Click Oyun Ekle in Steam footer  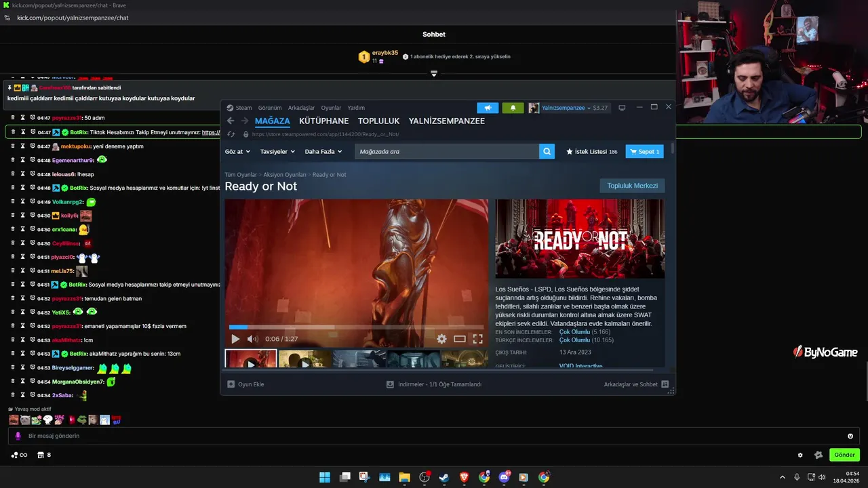pos(245,384)
